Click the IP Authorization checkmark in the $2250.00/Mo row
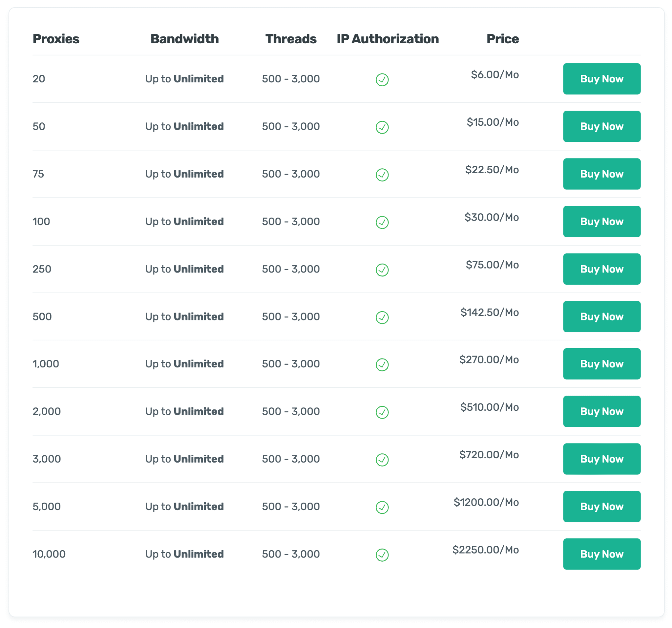Viewport: 672px width, 628px height. (382, 555)
